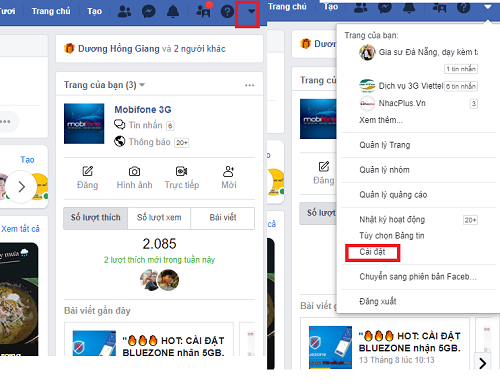
Task: Open Dương Hồng Giang profile link
Action: [x=119, y=49]
